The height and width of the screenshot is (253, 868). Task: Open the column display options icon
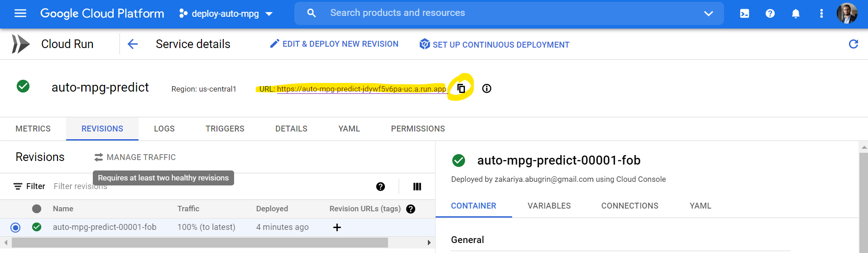417,186
